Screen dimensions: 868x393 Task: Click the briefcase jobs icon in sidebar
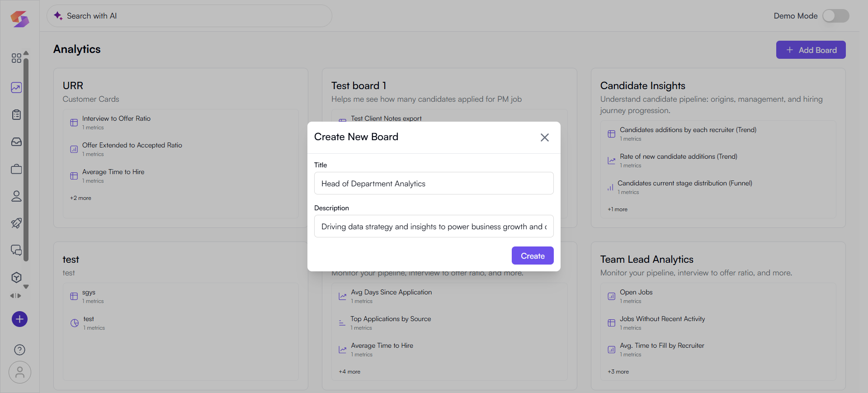(16, 169)
